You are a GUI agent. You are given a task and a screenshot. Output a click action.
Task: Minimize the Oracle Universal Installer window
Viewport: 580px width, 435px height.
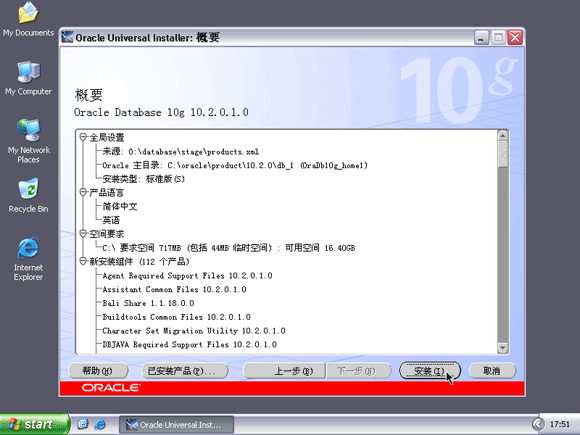click(481, 37)
